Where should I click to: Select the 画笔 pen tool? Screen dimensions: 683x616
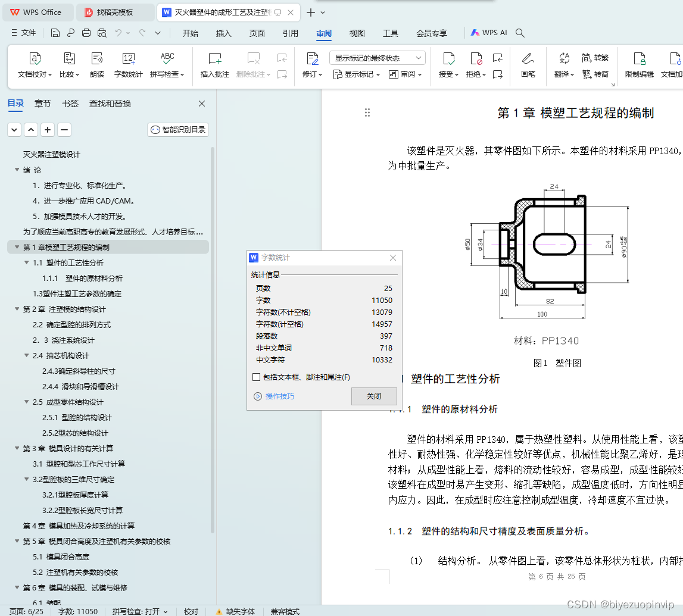tap(528, 65)
